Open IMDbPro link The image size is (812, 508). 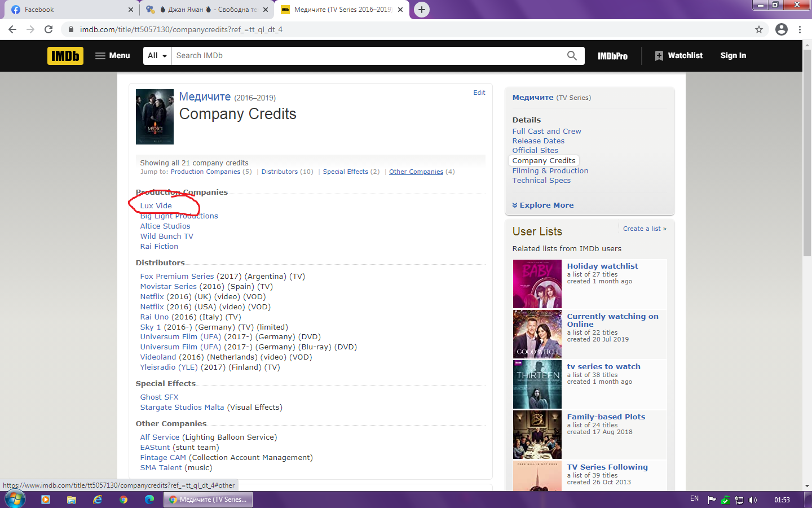tap(612, 56)
